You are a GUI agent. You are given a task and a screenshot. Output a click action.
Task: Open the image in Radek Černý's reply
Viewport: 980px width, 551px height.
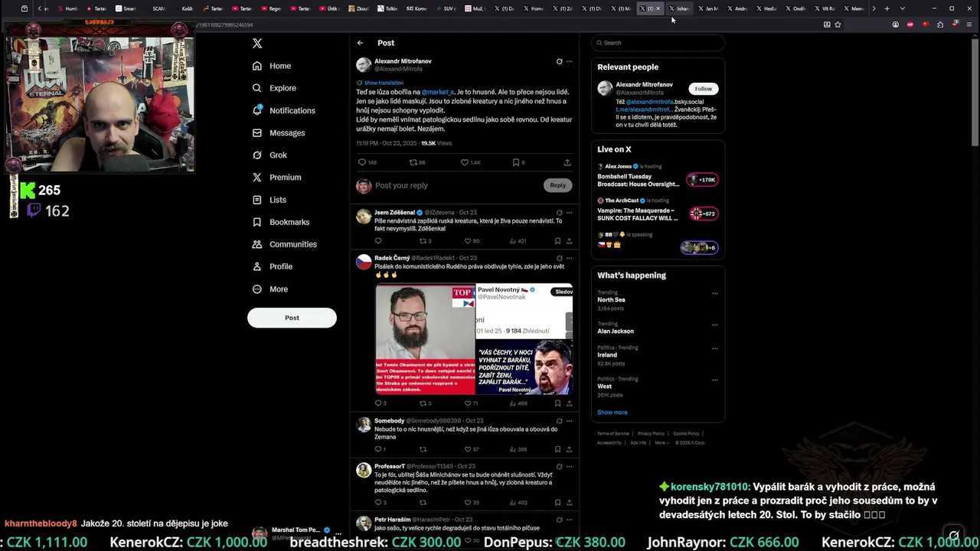point(474,339)
